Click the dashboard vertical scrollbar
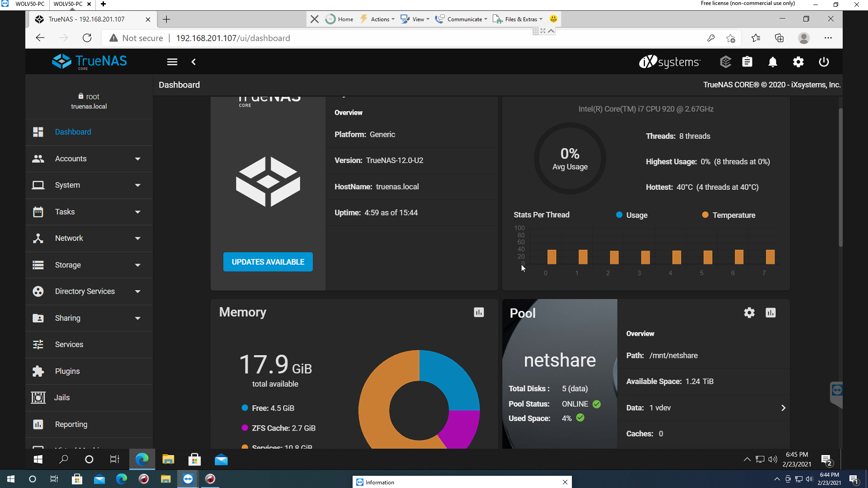The image size is (868, 488). tap(840, 177)
